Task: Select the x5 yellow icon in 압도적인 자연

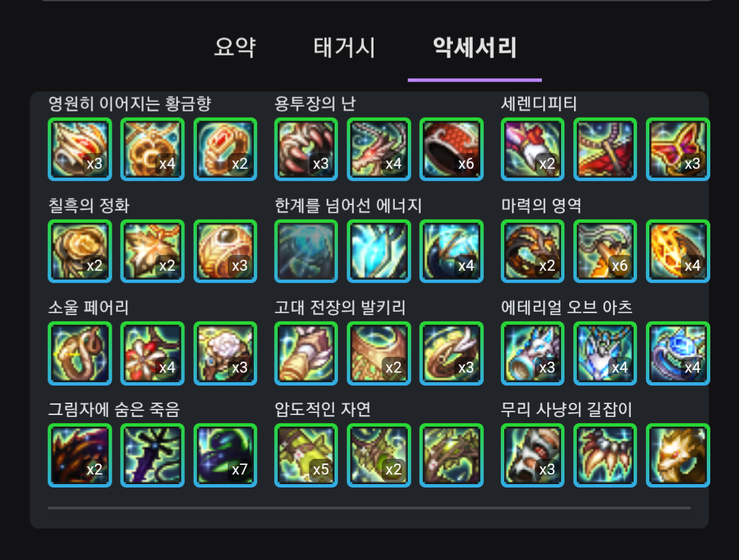Action: coord(307,455)
